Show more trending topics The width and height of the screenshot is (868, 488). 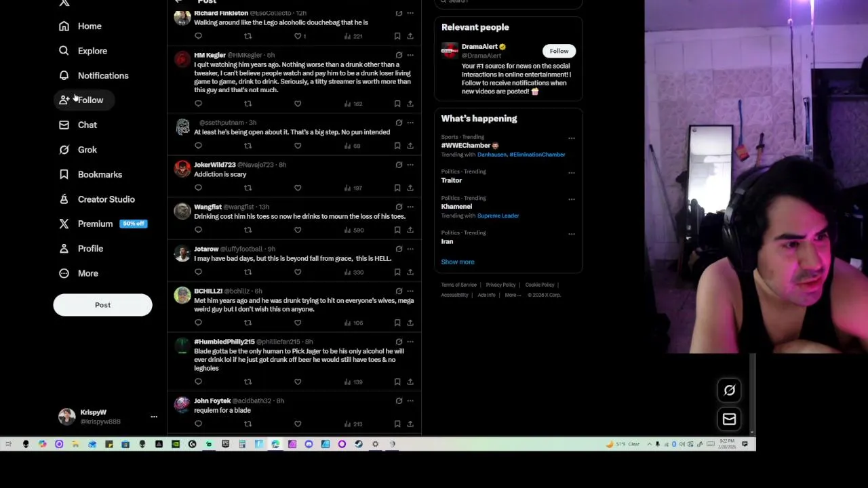pyautogui.click(x=458, y=262)
